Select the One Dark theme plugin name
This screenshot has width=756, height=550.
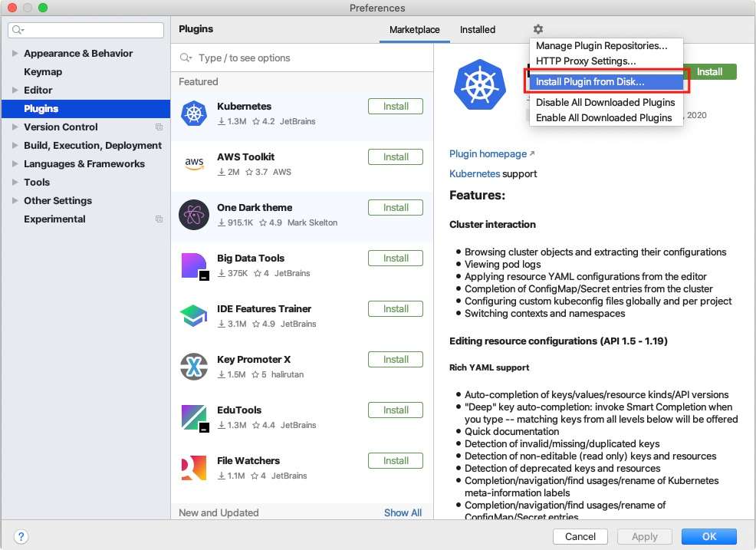click(x=255, y=207)
